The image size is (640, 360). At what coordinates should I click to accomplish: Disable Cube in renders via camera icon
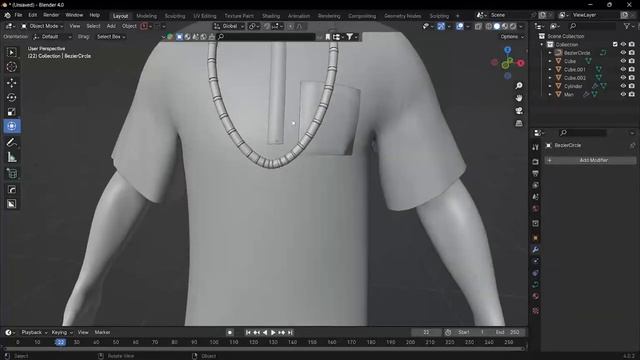tap(631, 61)
